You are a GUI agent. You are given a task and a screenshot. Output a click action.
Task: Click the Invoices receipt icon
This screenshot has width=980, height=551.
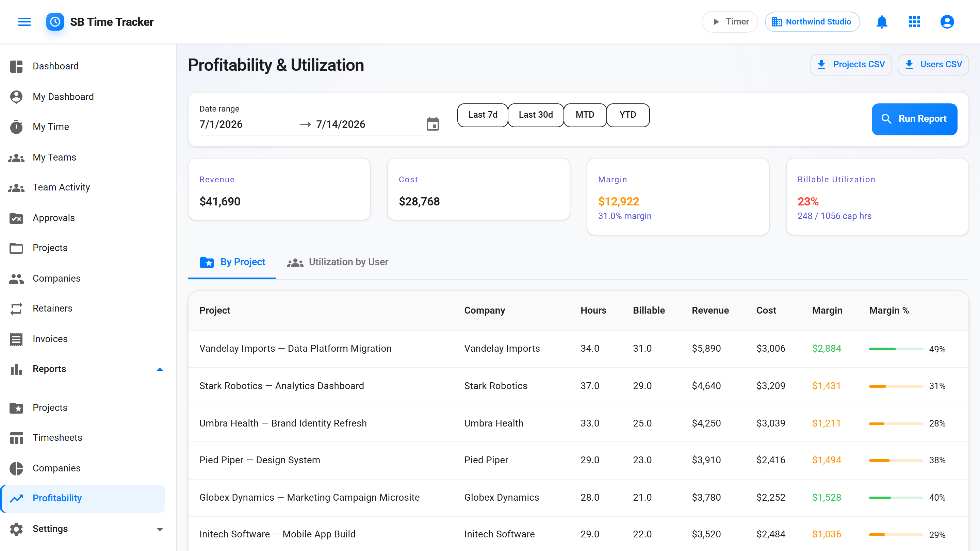coord(16,339)
